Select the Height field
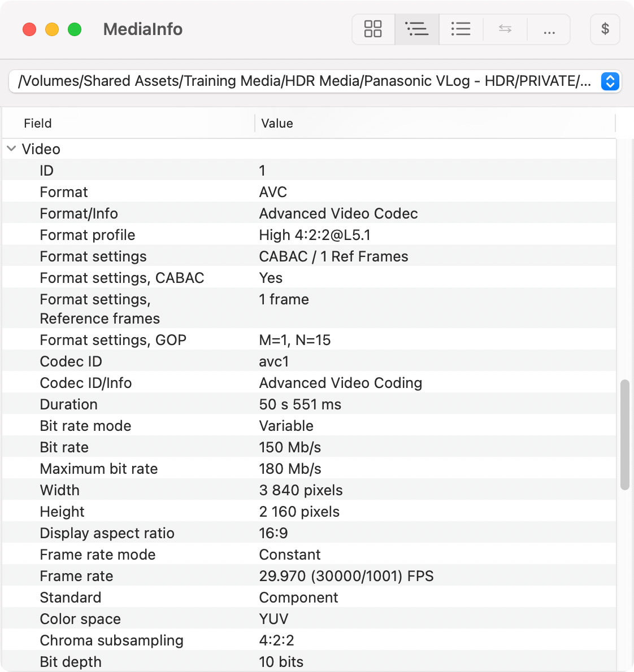The width and height of the screenshot is (634, 672). [62, 511]
